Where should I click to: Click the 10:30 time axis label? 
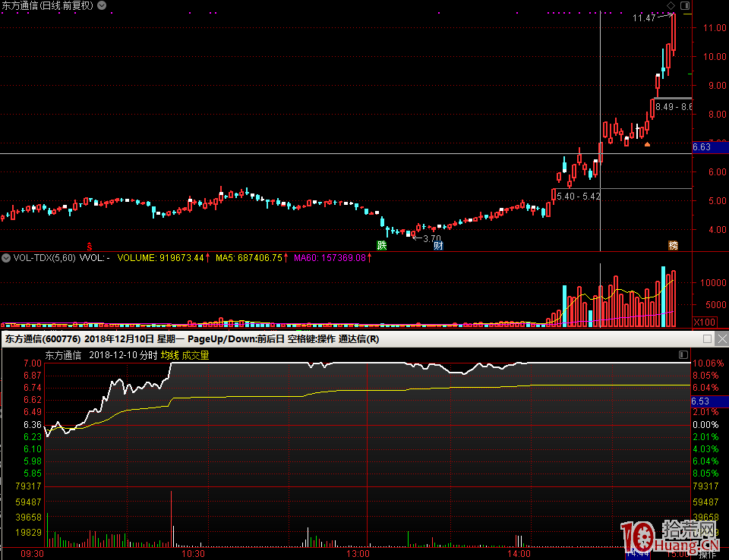point(193,554)
